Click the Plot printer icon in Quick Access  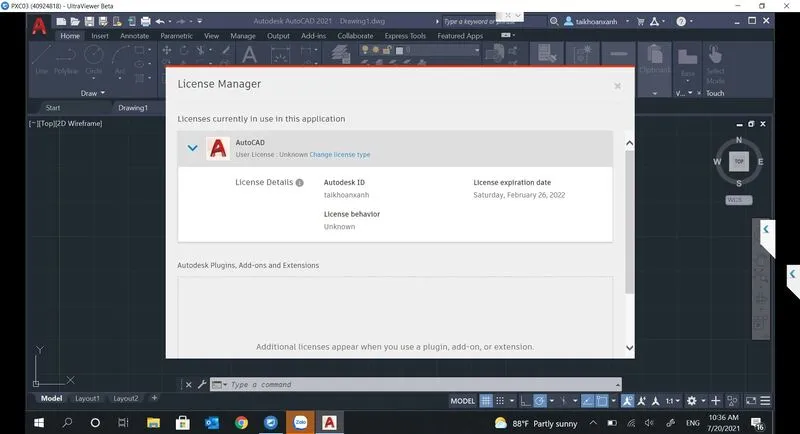click(x=145, y=21)
